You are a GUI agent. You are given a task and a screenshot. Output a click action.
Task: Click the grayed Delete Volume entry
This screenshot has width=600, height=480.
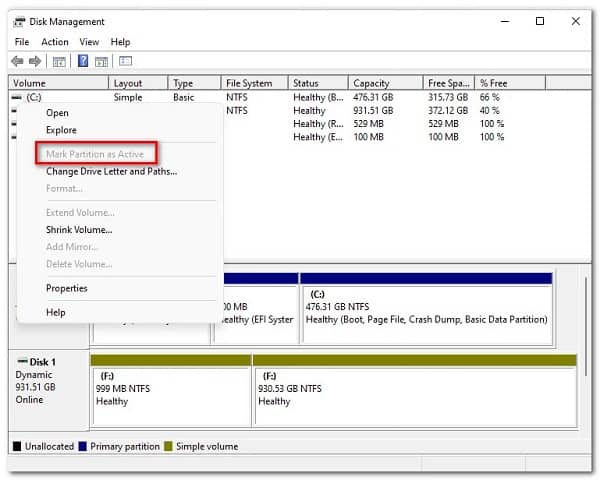coord(79,264)
